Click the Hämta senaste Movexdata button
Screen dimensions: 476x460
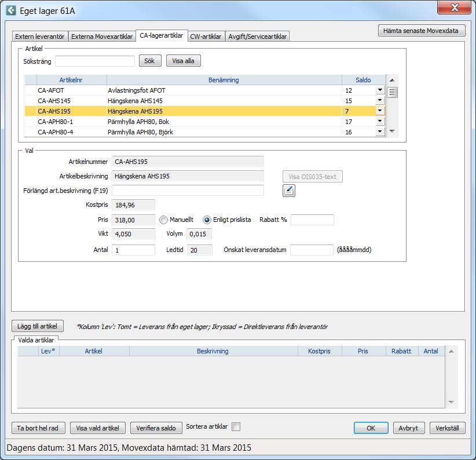[422, 31]
